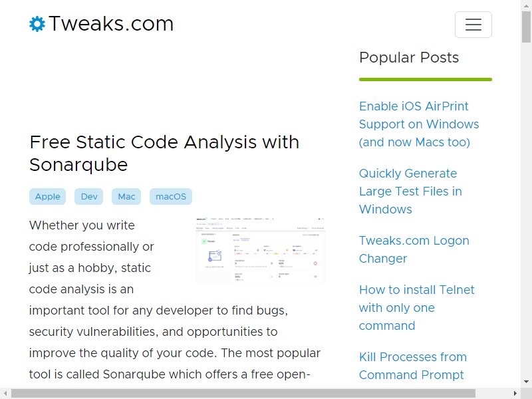Image resolution: width=532 pixels, height=399 pixels.
Task: Select the Mac tag
Action: pos(126,196)
